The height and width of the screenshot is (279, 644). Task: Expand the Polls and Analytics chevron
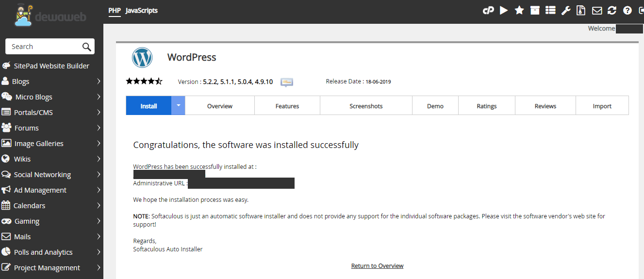coord(99,252)
